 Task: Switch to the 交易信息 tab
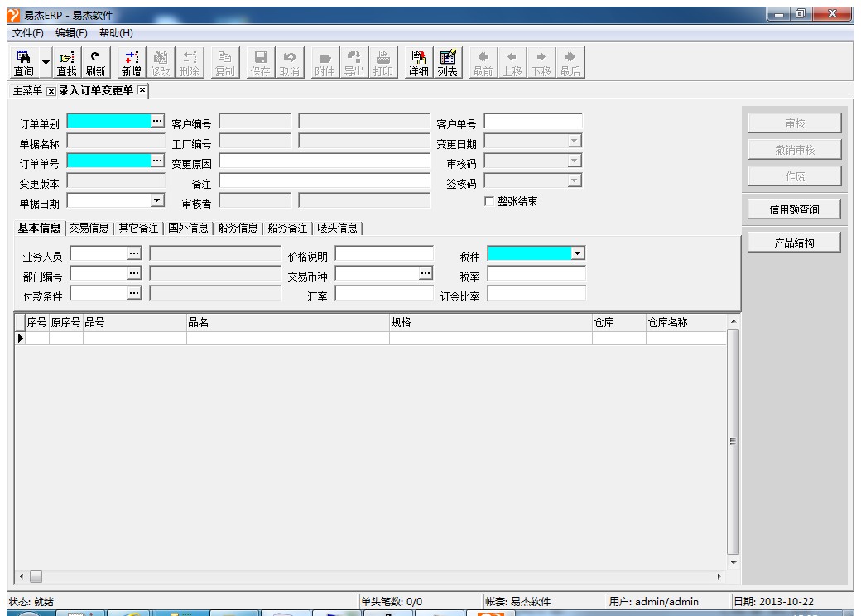click(90, 228)
